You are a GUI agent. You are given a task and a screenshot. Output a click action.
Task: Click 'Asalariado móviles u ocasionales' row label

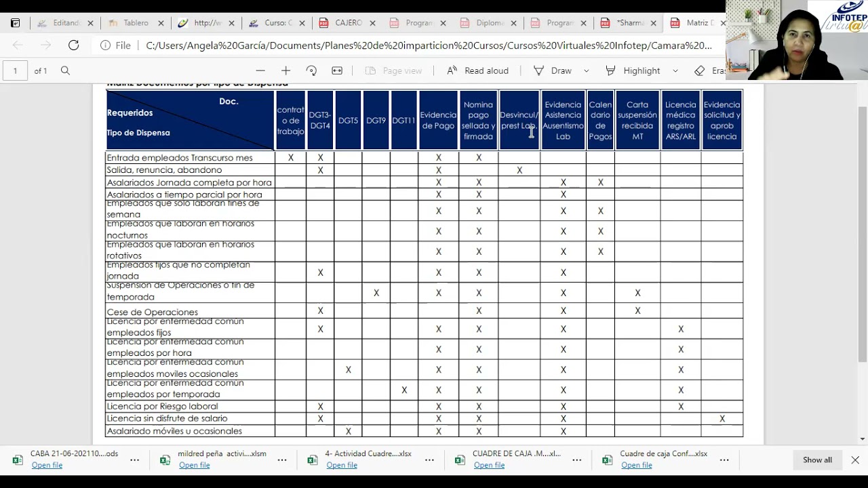174,431
